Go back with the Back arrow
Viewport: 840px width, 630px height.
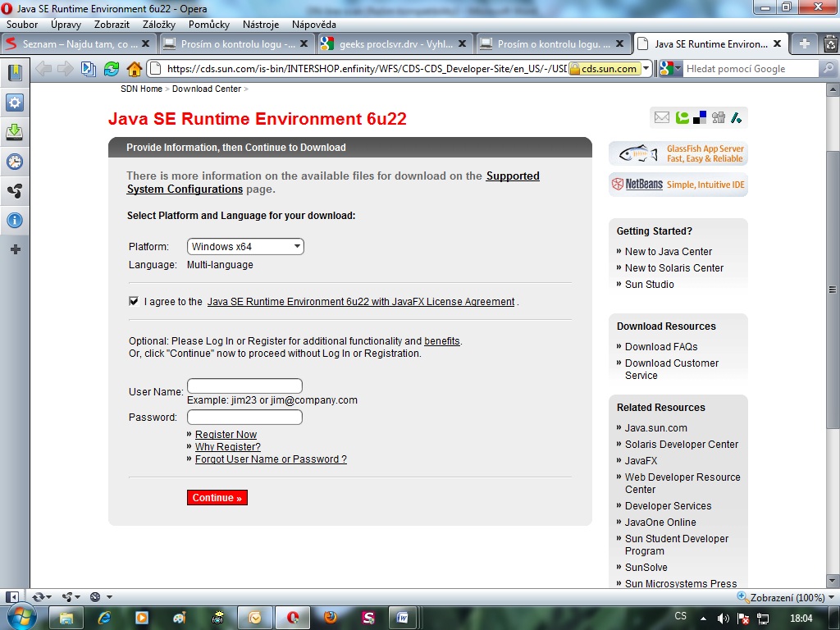(44, 69)
